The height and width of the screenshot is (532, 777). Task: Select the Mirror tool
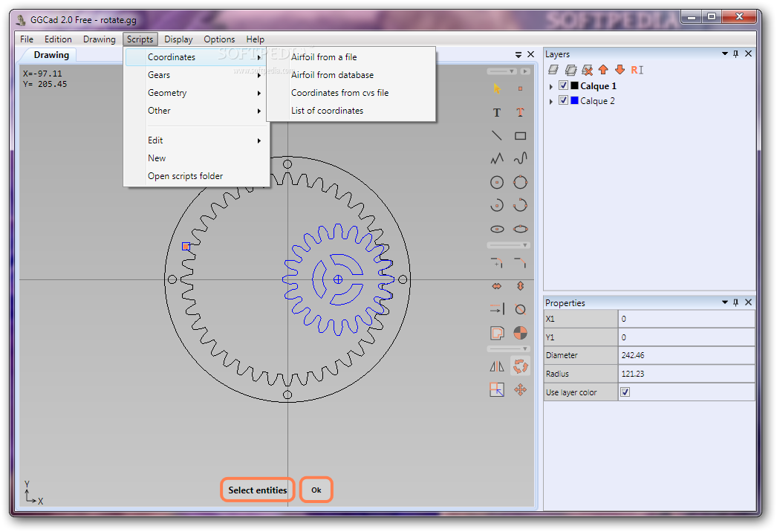coord(497,367)
